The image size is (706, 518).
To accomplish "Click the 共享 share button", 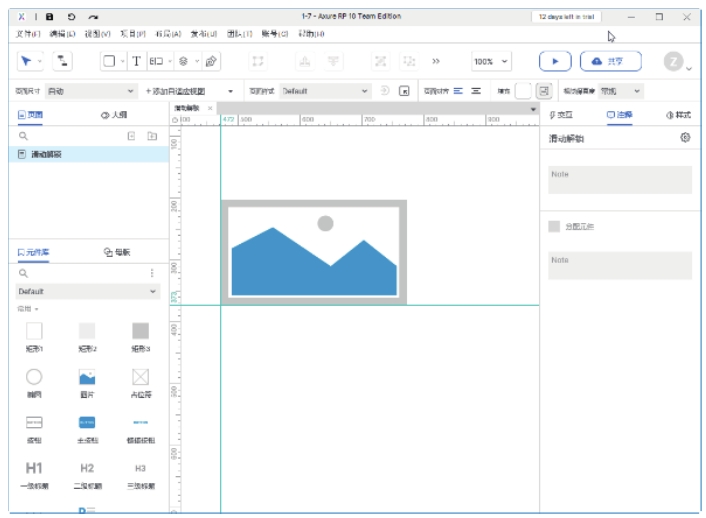I will pos(610,61).
